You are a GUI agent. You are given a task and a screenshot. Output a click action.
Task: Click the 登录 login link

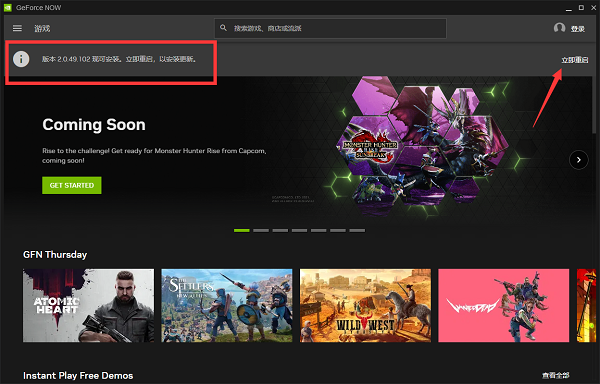click(x=578, y=29)
